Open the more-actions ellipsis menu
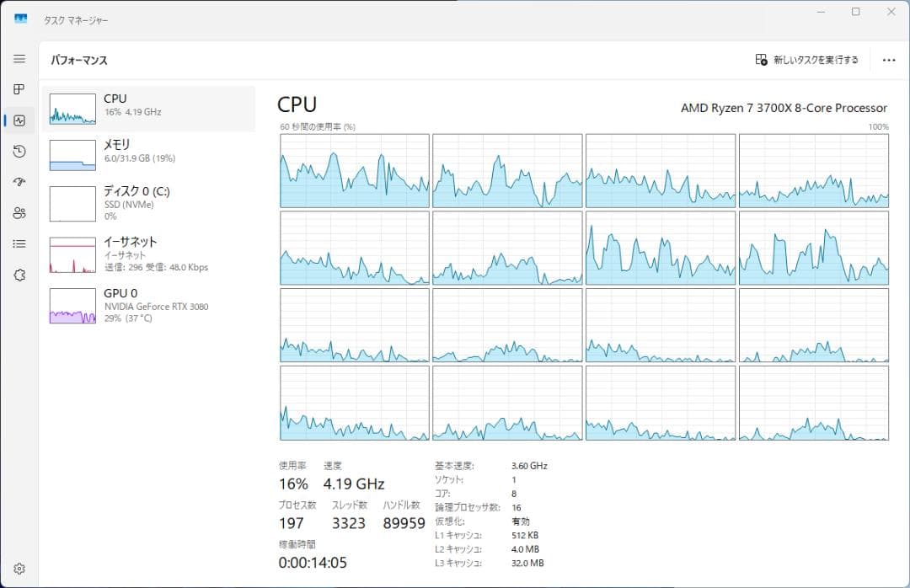The height and width of the screenshot is (588, 910). tap(888, 60)
